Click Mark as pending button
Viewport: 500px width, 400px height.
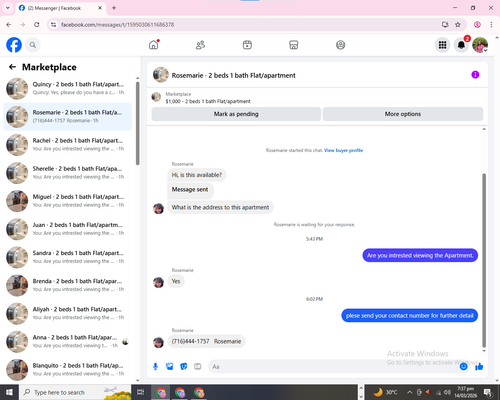pos(236,114)
